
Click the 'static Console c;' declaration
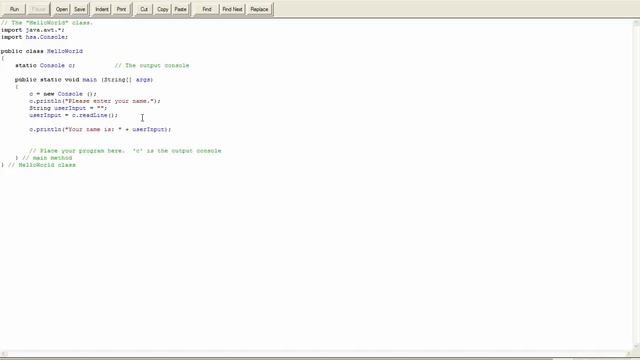[45, 65]
